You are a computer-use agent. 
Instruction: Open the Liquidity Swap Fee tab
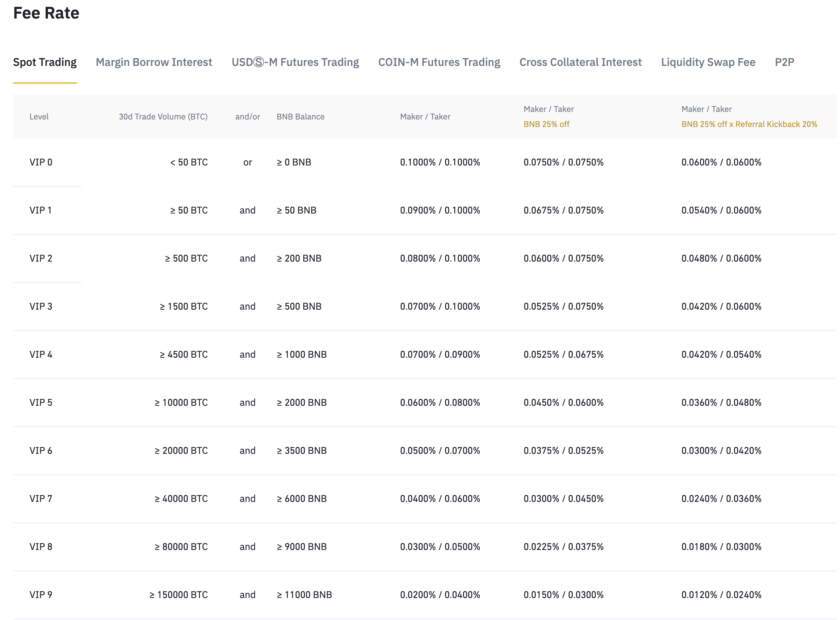click(708, 62)
